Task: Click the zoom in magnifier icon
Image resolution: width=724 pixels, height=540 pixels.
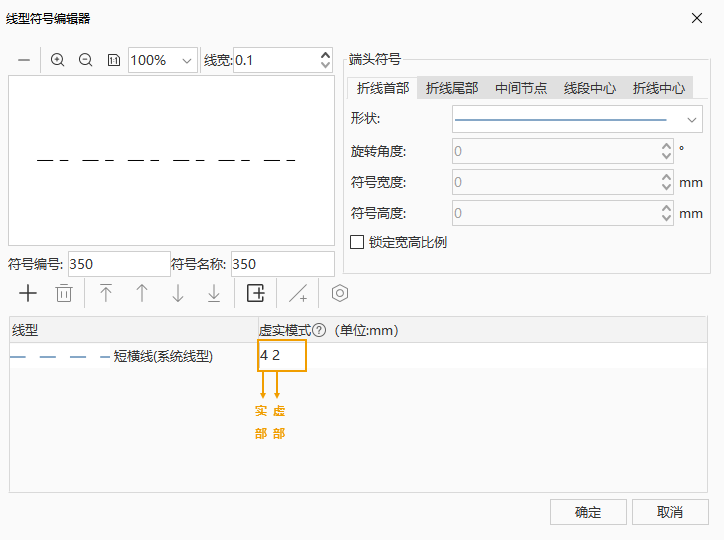Action: (x=58, y=60)
